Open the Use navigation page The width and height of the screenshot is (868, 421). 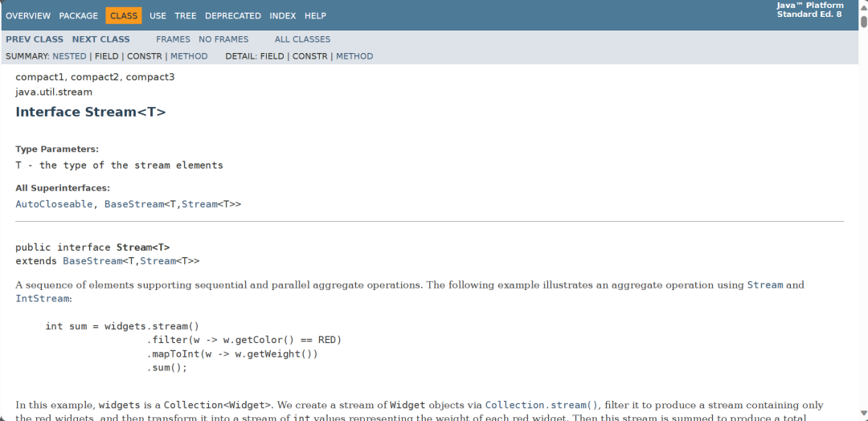158,15
